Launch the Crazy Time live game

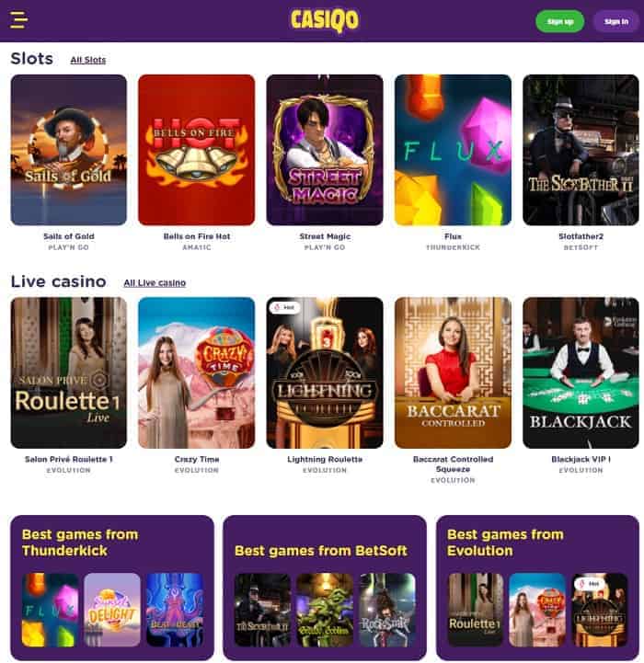(x=197, y=372)
